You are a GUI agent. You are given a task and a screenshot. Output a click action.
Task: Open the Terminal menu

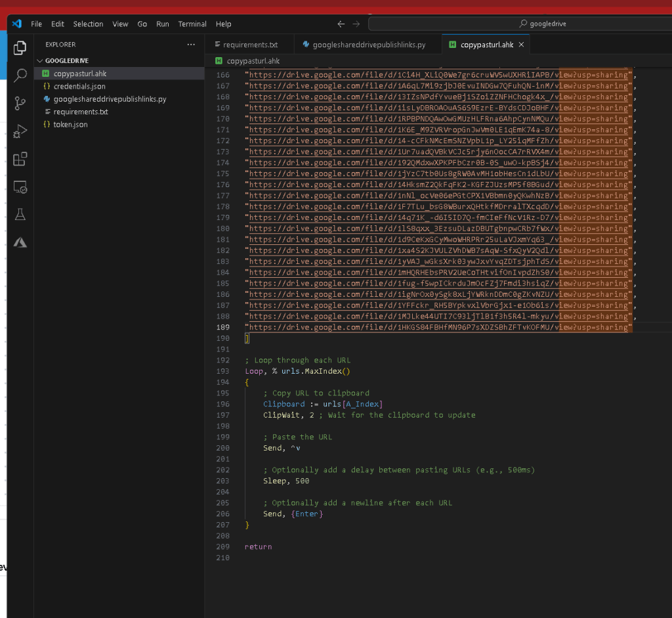192,24
